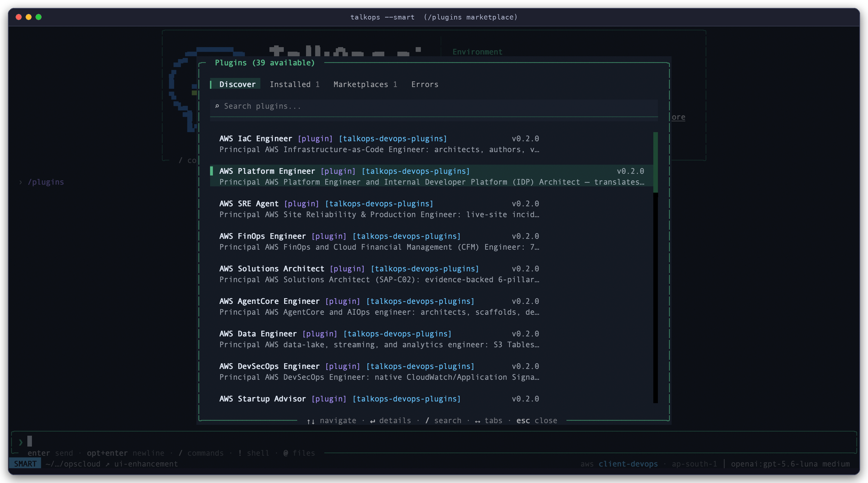Image resolution: width=868 pixels, height=483 pixels.
Task: Click the /plugins command in history
Action: 46,182
